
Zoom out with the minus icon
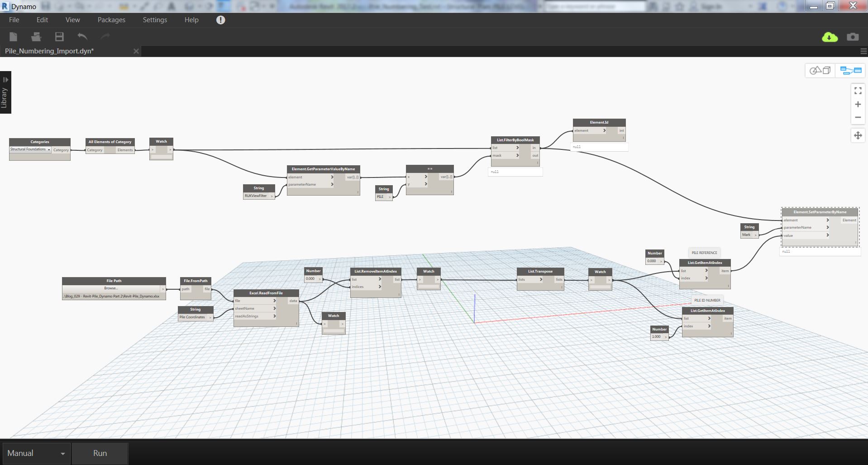858,117
